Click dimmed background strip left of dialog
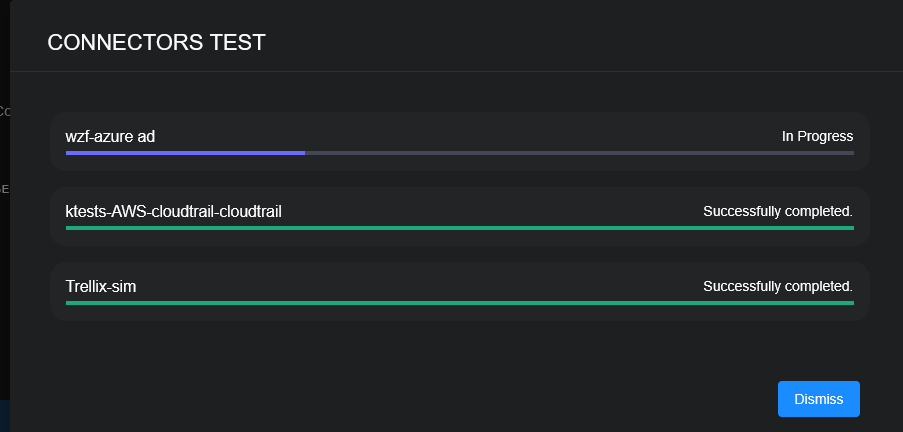This screenshot has width=903, height=432. pyautogui.click(x=4, y=300)
